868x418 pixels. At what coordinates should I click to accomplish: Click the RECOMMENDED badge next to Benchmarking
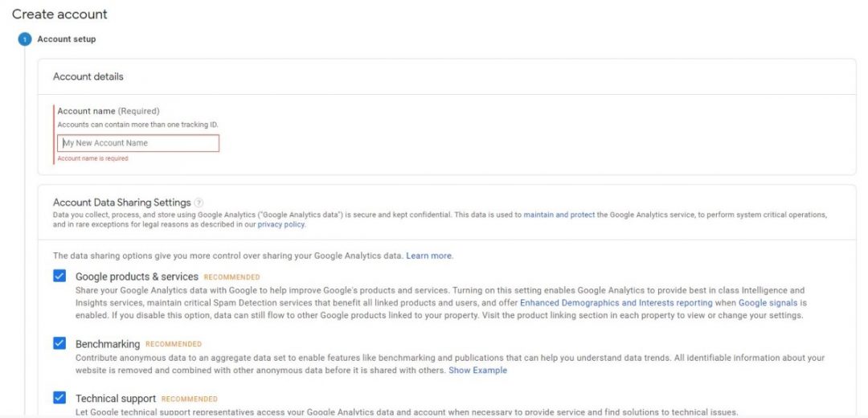pos(174,344)
